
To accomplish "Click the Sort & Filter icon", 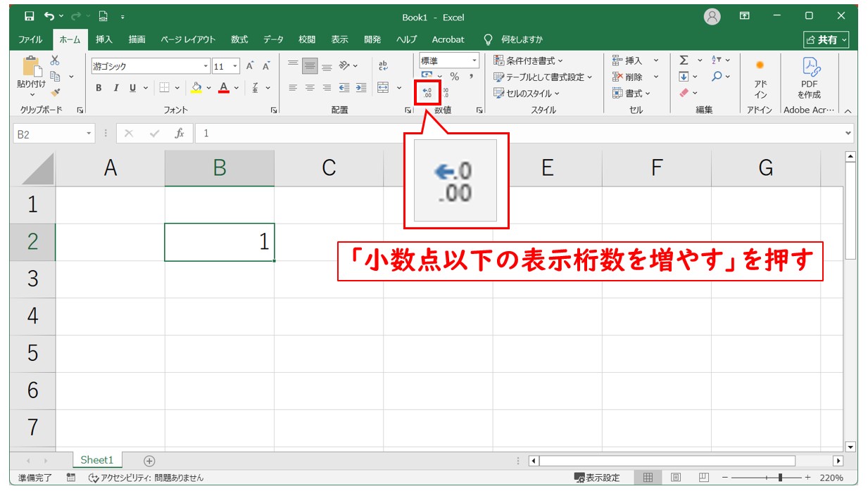I will coord(717,60).
